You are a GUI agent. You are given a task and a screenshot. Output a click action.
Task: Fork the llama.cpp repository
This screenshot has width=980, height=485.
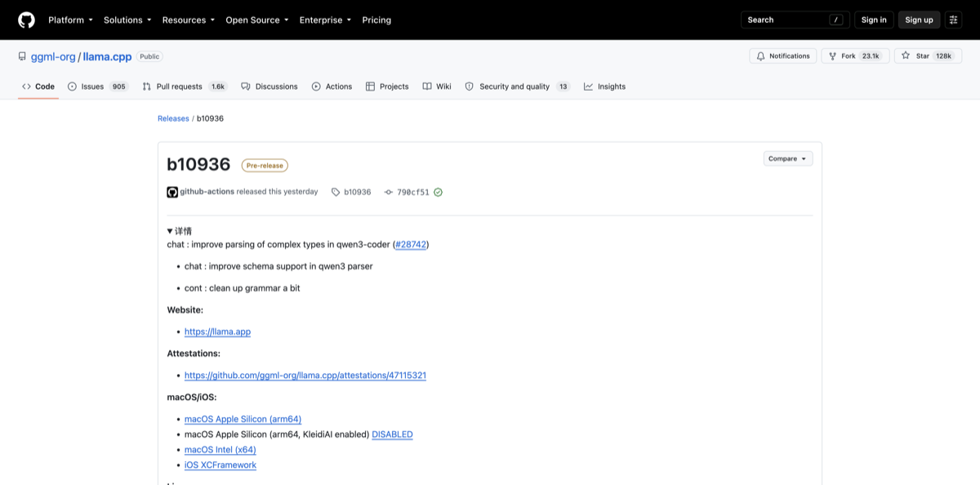855,56
